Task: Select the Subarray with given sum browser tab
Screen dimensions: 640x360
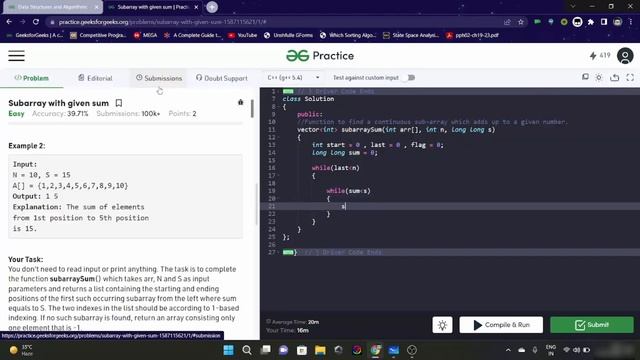Action: click(152, 7)
